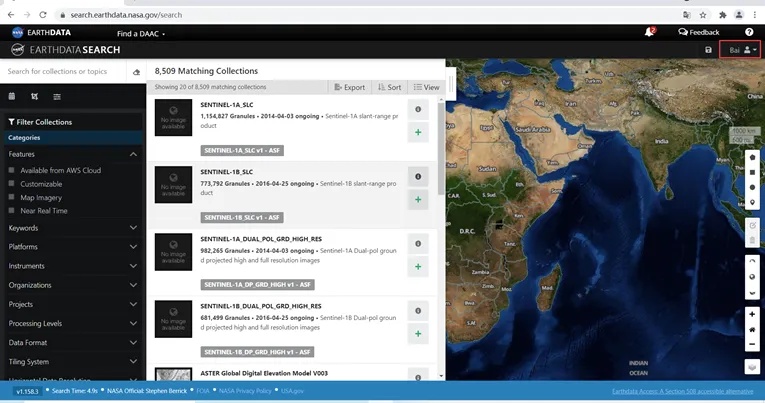Click the SENTINEL-1A_SLC v1 - ASF tag

pos(242,150)
